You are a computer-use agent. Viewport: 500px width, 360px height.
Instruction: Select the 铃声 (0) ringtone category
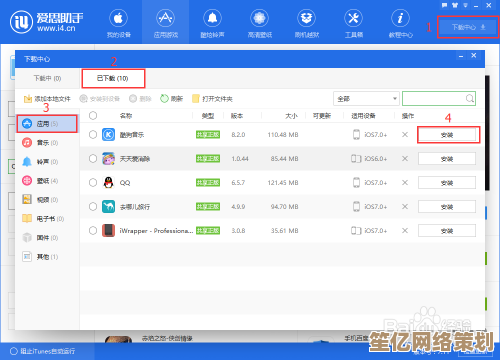click(47, 162)
